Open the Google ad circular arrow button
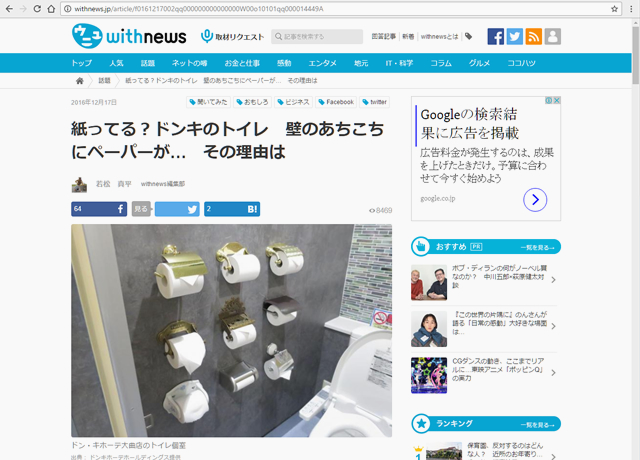Screen dimensions: 640x460 (x=535, y=200)
